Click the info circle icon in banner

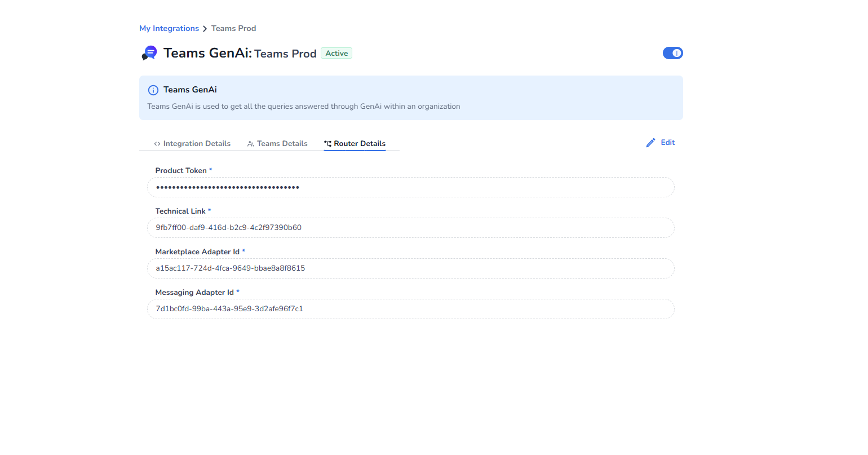[153, 90]
